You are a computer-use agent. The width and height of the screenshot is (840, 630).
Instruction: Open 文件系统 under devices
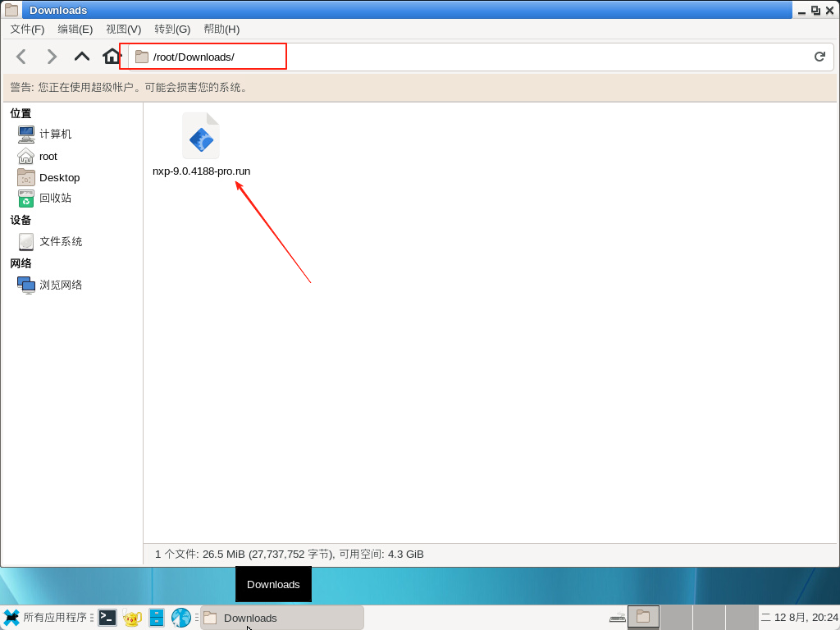[61, 241]
